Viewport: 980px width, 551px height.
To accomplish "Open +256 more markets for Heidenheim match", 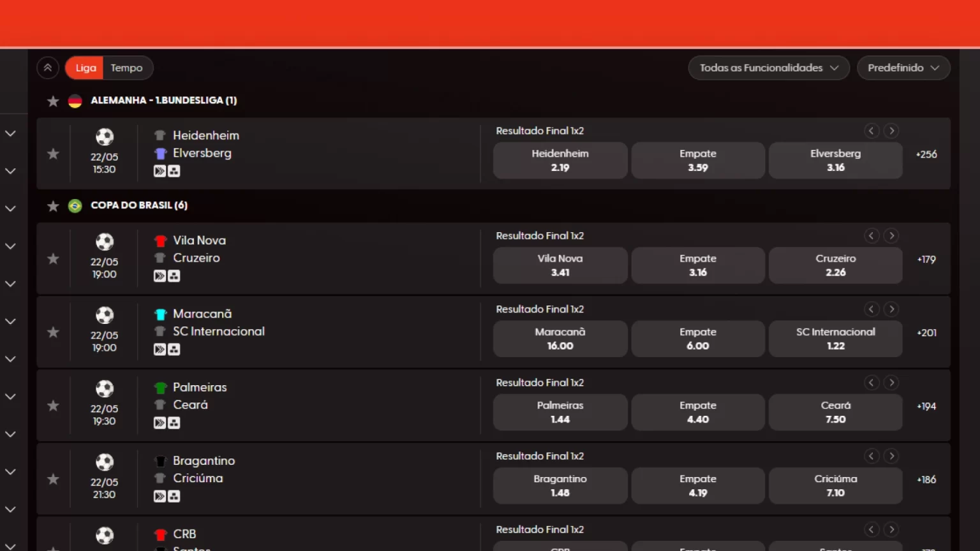I will (926, 154).
